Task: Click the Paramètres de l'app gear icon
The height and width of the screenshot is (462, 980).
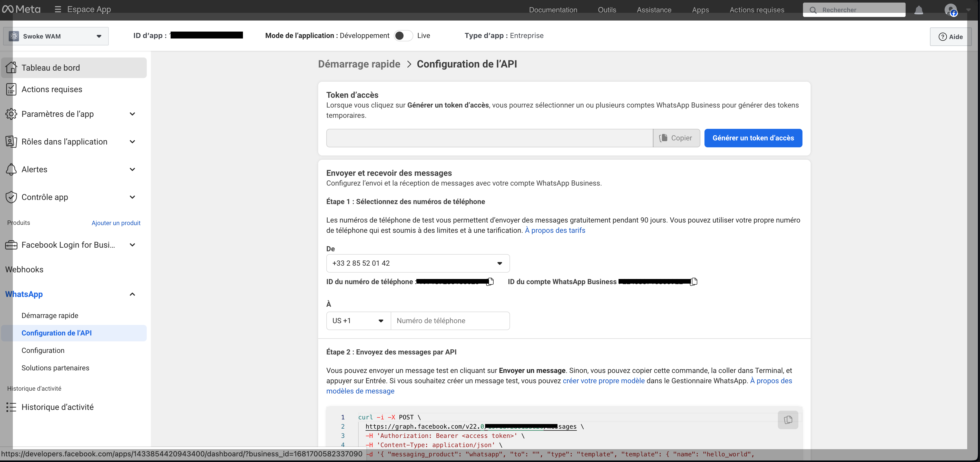Action: [x=11, y=114]
